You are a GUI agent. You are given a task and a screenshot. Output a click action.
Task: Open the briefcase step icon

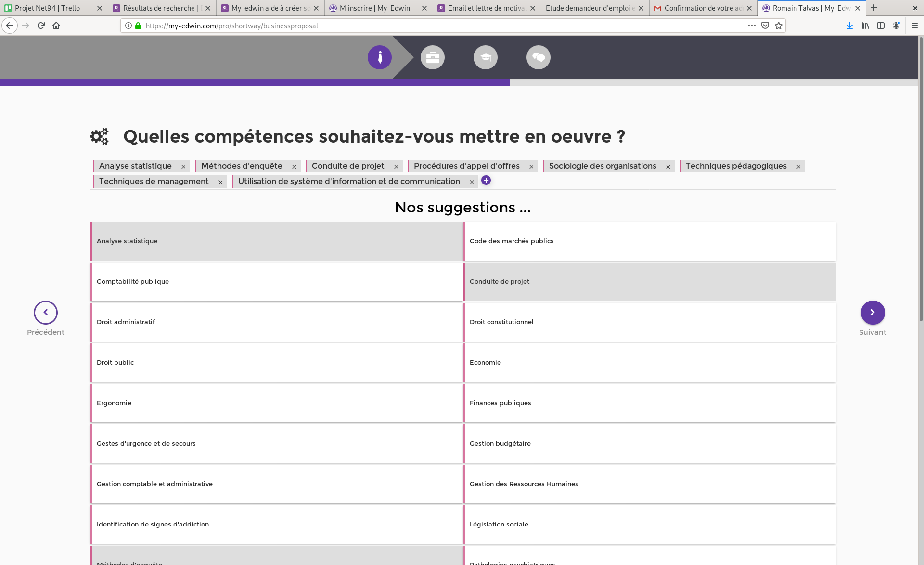(432, 57)
